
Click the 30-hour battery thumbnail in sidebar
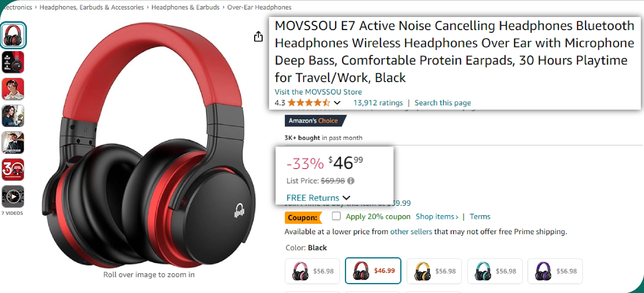coord(13,170)
